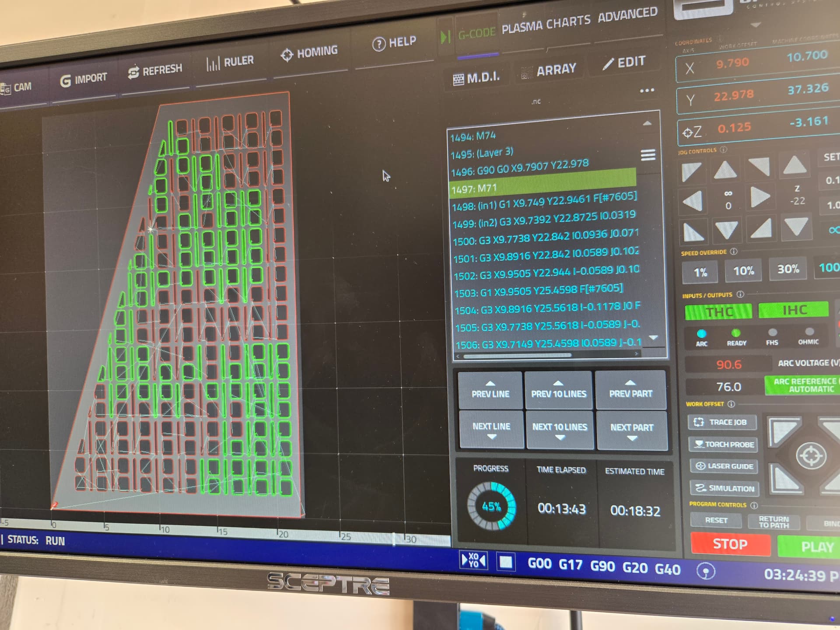Click the Next Part button
840x630 pixels.
pos(631,430)
